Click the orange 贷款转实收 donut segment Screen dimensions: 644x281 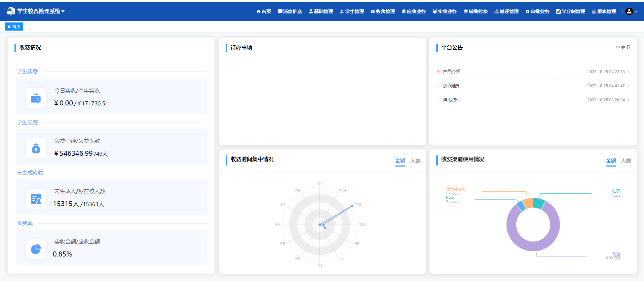(x=528, y=203)
